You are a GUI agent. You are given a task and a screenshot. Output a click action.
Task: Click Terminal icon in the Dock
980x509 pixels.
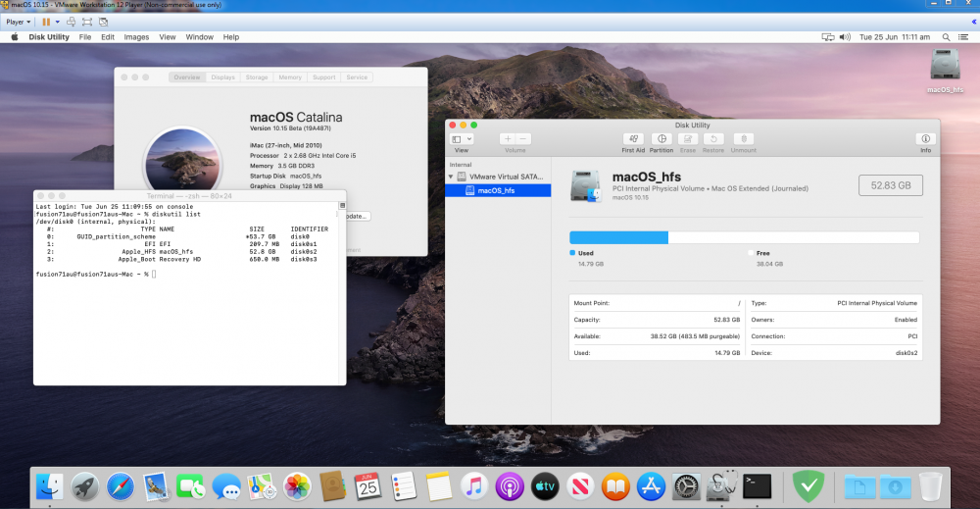757,485
